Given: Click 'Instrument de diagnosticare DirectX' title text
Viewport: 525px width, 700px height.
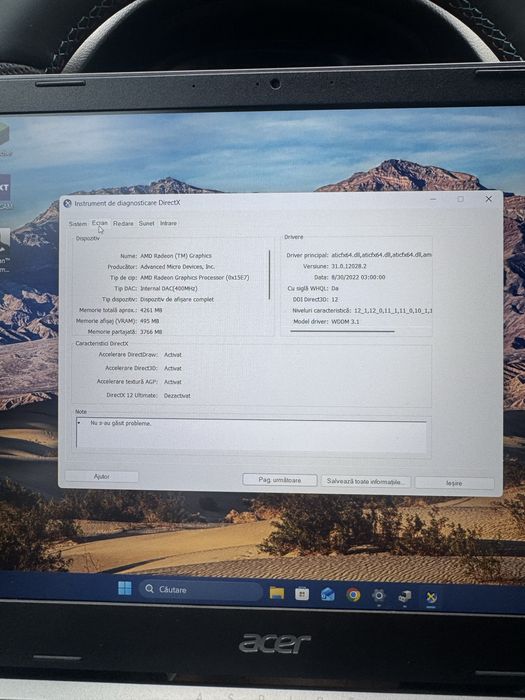Looking at the screenshot, I should 127,203.
